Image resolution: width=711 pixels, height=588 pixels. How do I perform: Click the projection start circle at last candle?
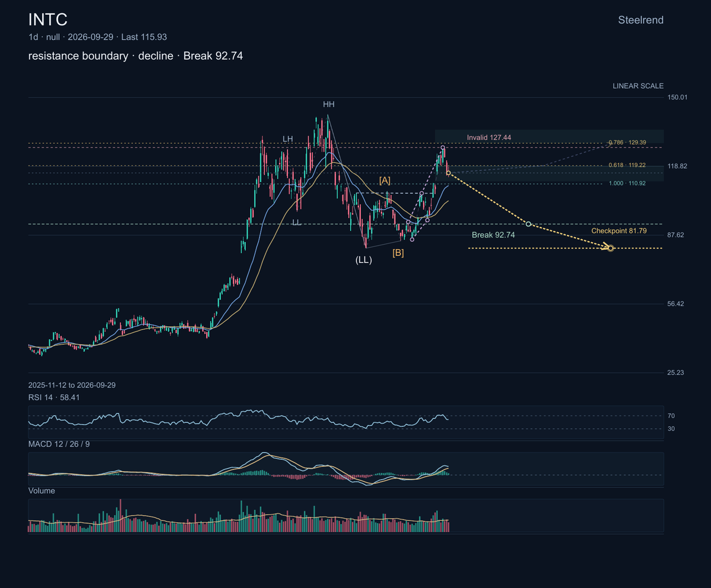[449, 173]
